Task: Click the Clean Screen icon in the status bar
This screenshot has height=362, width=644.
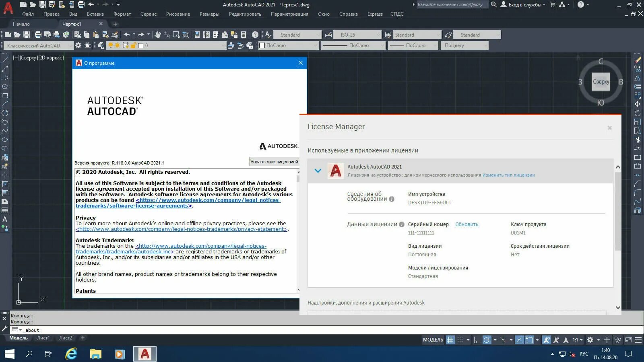Action: point(629,340)
